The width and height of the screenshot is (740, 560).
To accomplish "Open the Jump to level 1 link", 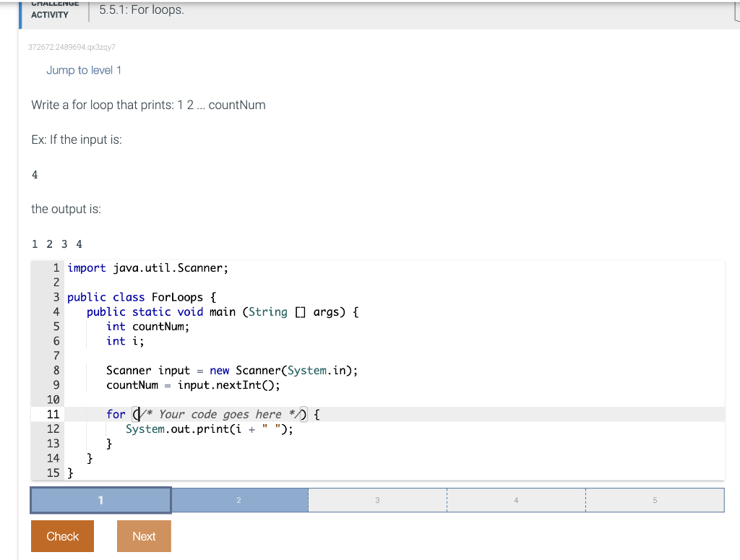I will coord(84,70).
